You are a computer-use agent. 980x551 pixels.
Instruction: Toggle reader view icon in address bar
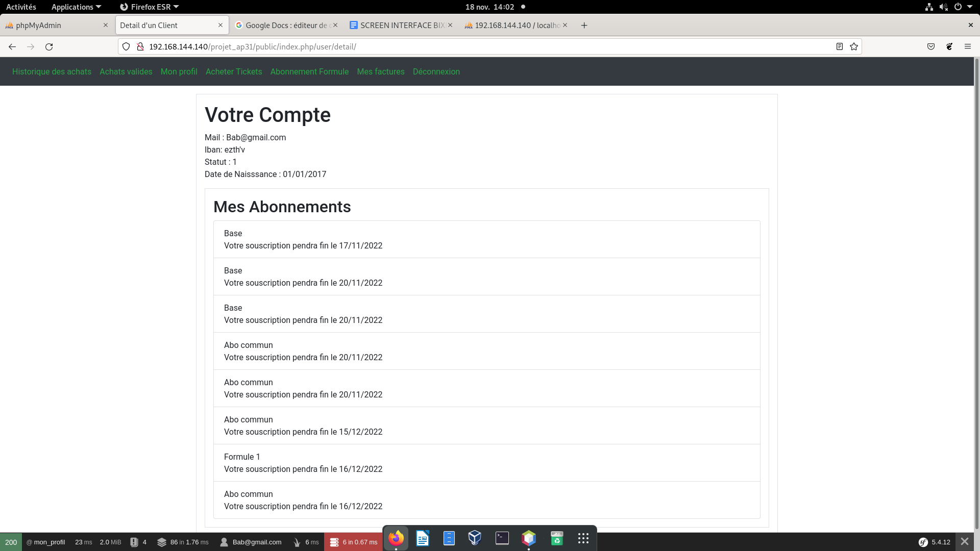[x=840, y=46]
